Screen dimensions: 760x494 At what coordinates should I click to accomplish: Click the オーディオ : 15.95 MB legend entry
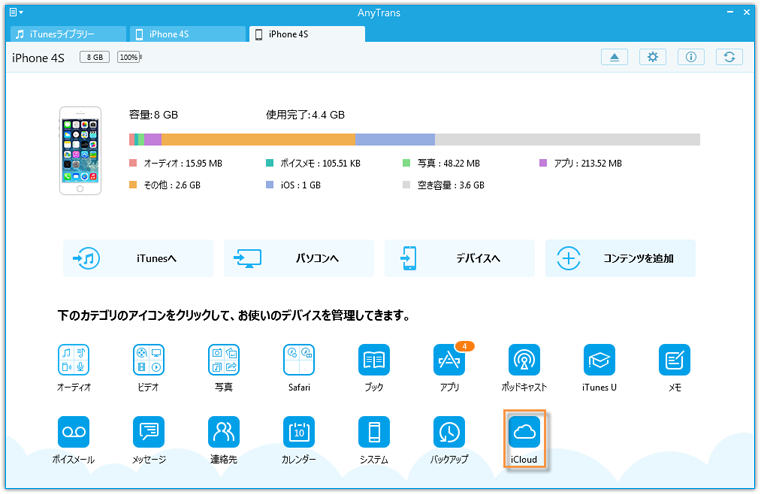click(176, 163)
